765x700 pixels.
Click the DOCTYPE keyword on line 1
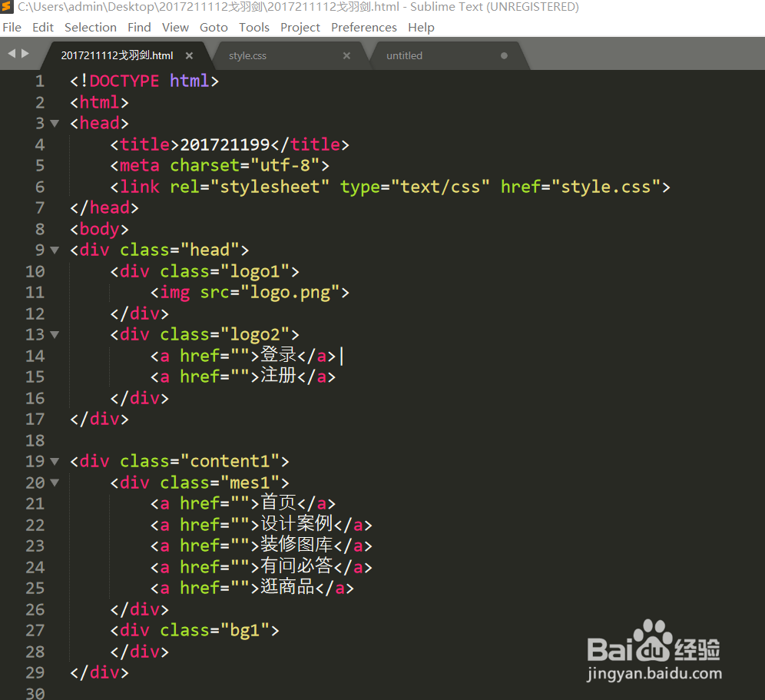[x=124, y=81]
